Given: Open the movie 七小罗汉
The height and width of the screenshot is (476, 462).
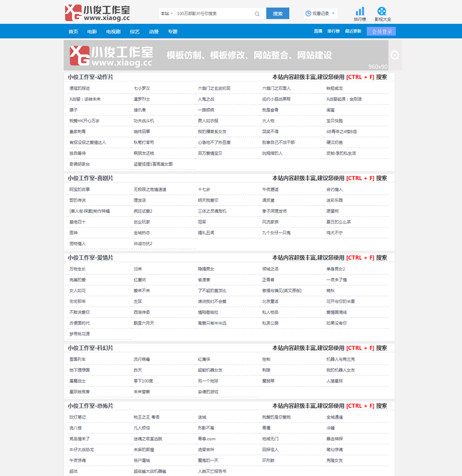Looking at the screenshot, I should pyautogui.click(x=141, y=88).
